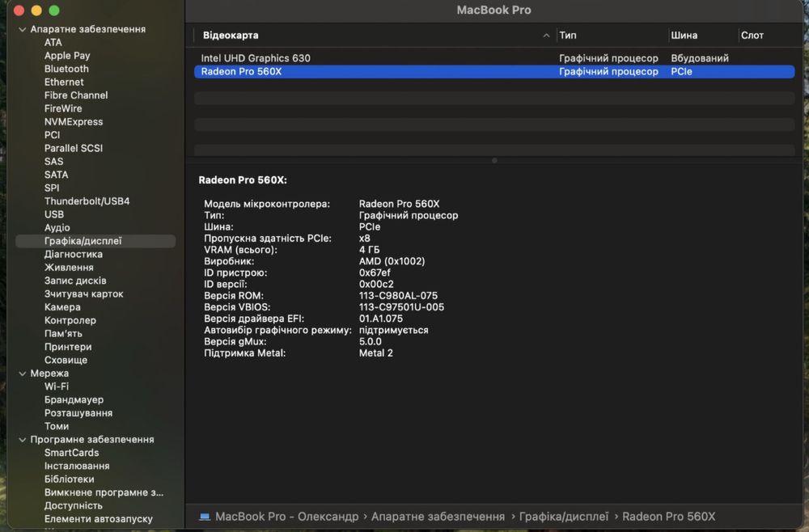Select Запис дисків in the sidebar
The height and width of the screenshot is (532, 809).
pyautogui.click(x=75, y=281)
